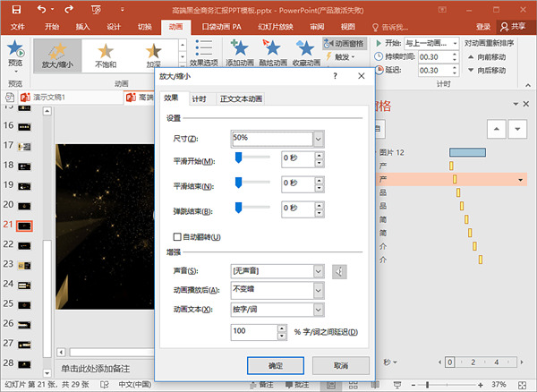Click 向后移动 reorder button
This screenshot has width=537, height=392.
[487, 70]
